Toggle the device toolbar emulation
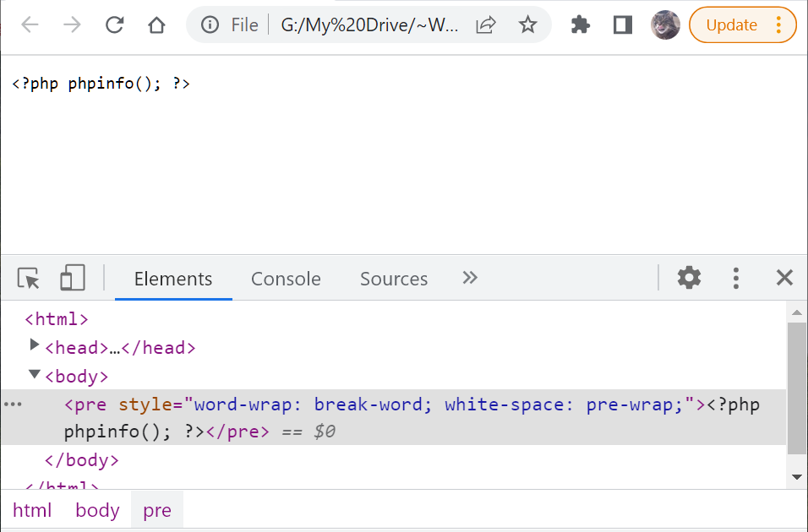 coord(72,278)
